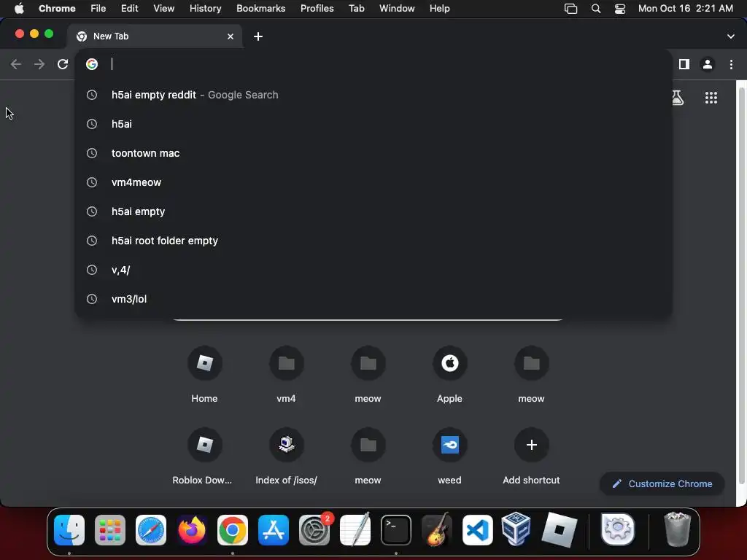
Task: Open the Google apps grid
Action: click(x=711, y=98)
